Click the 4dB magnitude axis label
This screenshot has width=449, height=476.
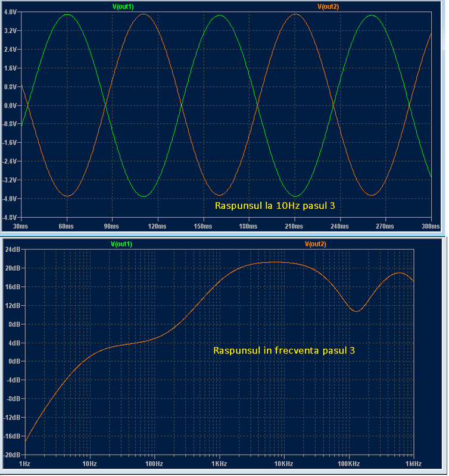pyautogui.click(x=14, y=343)
